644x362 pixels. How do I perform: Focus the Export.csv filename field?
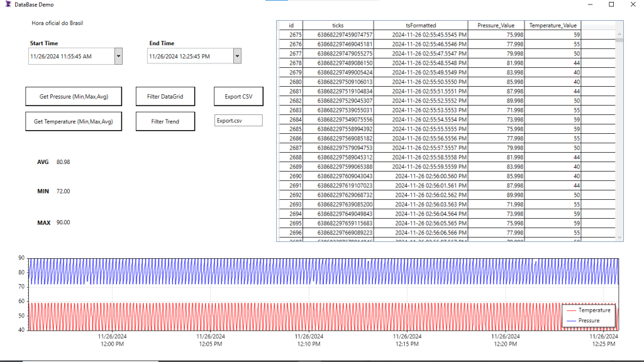[238, 120]
